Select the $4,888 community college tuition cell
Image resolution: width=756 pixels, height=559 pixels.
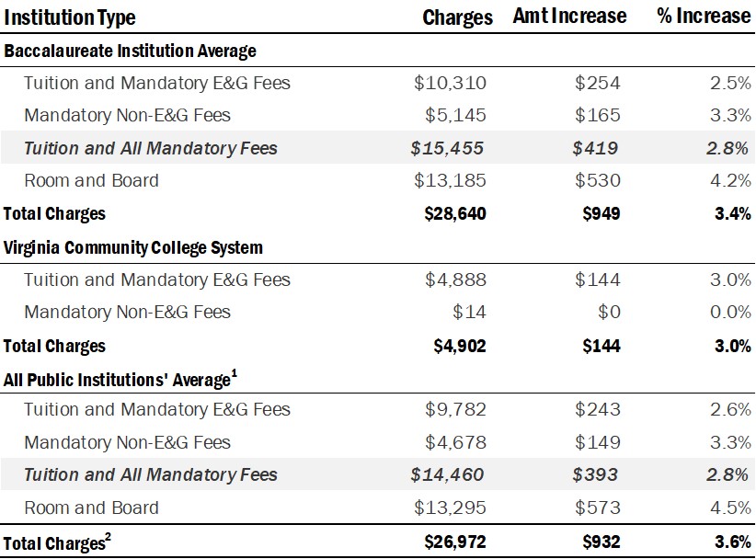click(x=455, y=279)
